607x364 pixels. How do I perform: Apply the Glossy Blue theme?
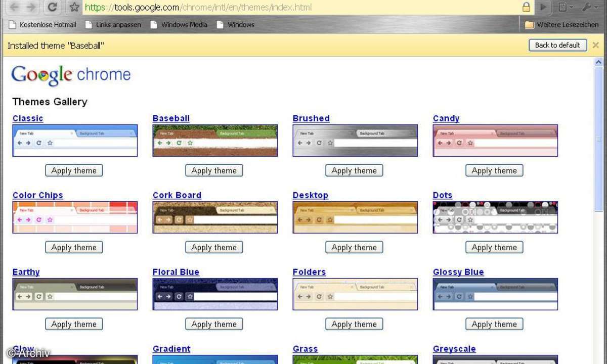(494, 324)
